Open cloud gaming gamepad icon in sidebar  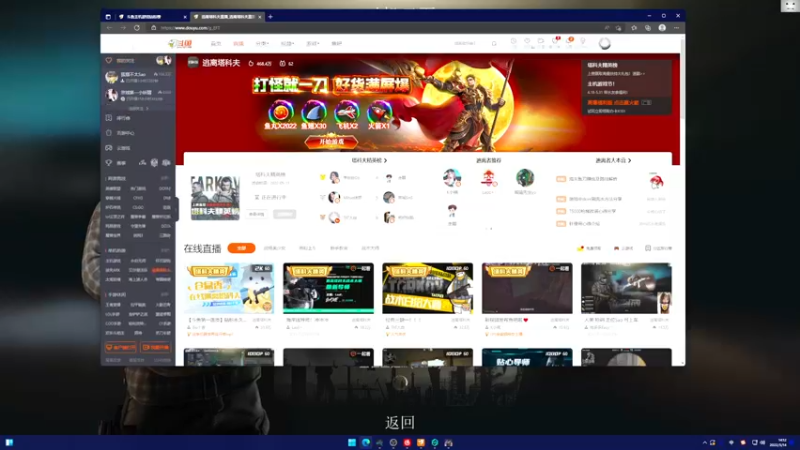109,148
